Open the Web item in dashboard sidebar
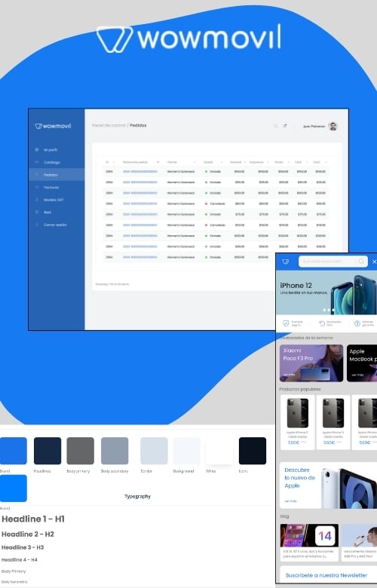The image size is (377, 588). pyautogui.click(x=48, y=213)
